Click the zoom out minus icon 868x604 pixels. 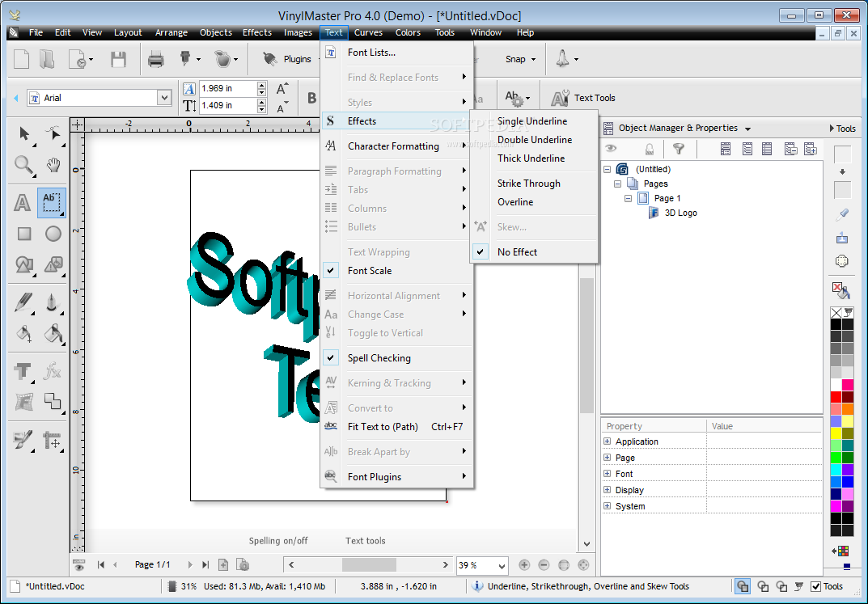coord(544,564)
